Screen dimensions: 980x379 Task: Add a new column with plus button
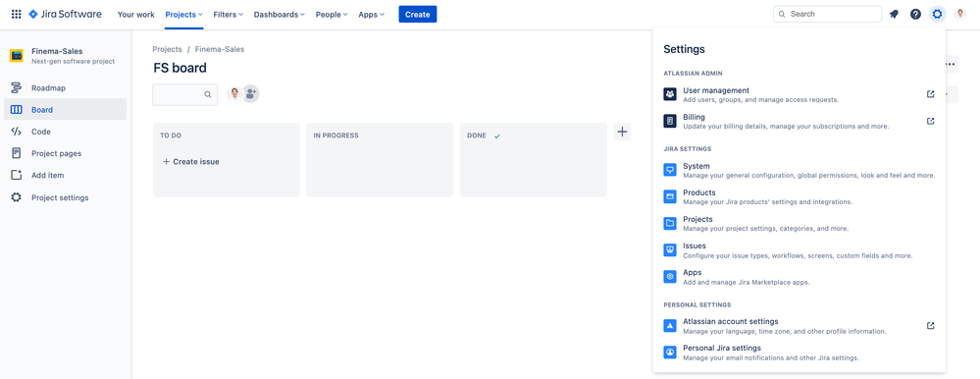(622, 132)
